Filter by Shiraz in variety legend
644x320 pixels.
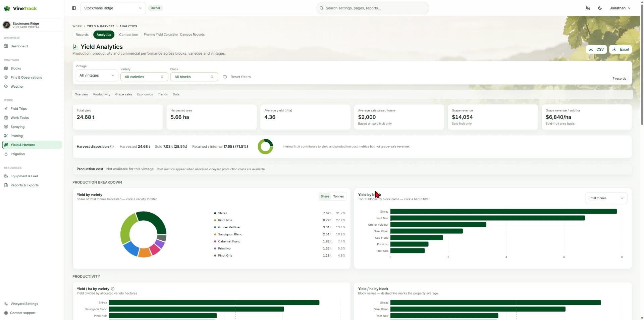point(279,213)
